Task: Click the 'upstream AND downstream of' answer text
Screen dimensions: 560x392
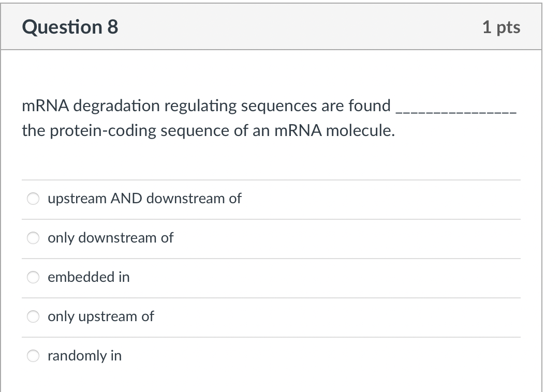Action: pos(144,199)
